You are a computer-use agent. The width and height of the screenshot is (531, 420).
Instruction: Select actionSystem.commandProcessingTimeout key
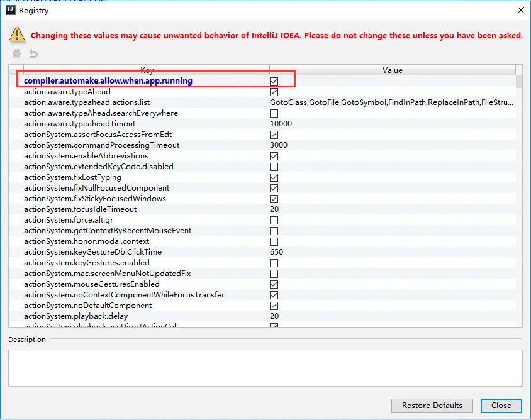[101, 145]
